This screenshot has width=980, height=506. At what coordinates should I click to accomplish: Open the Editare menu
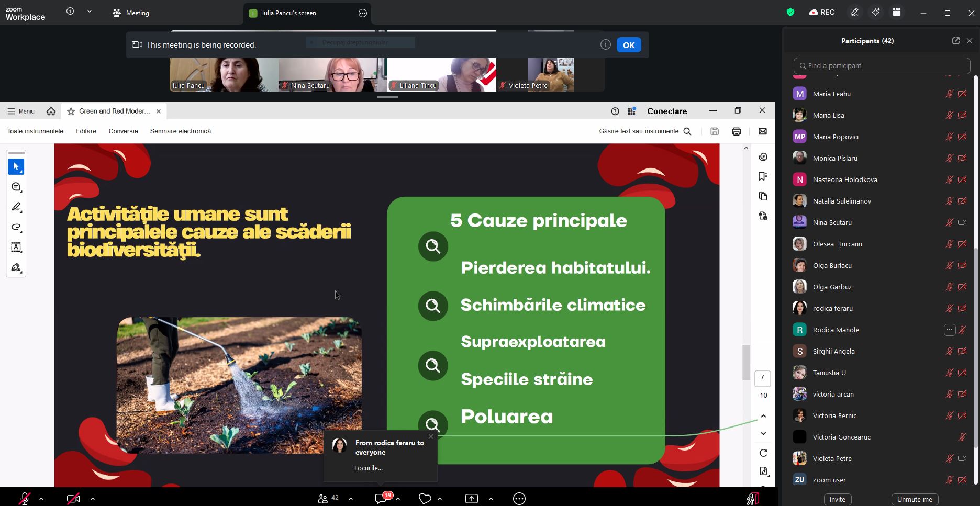pyautogui.click(x=86, y=131)
